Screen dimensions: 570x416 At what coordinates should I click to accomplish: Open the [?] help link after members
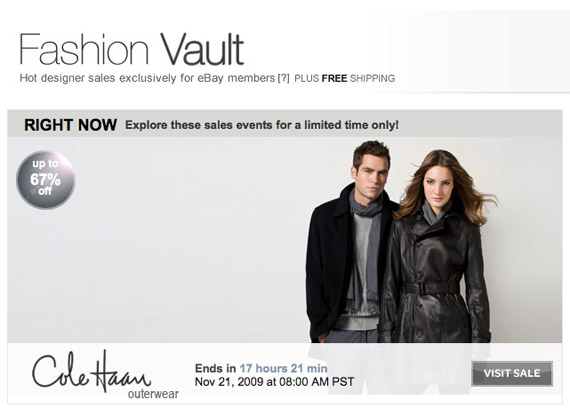pos(283,78)
